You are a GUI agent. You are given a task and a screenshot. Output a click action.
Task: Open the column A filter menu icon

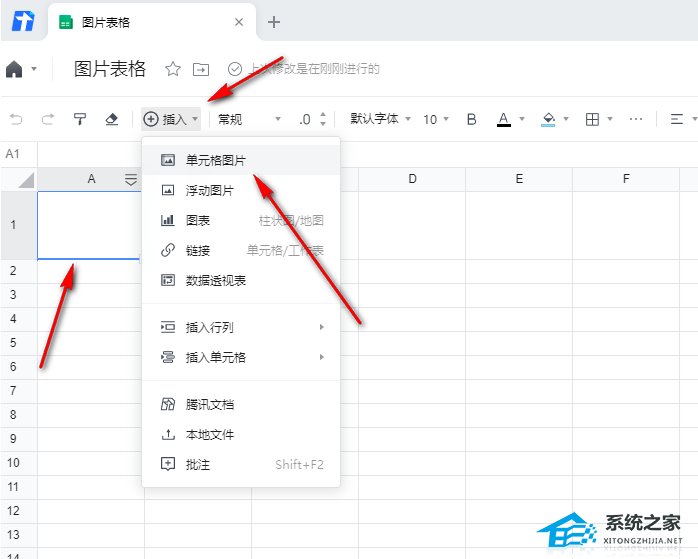(x=131, y=179)
